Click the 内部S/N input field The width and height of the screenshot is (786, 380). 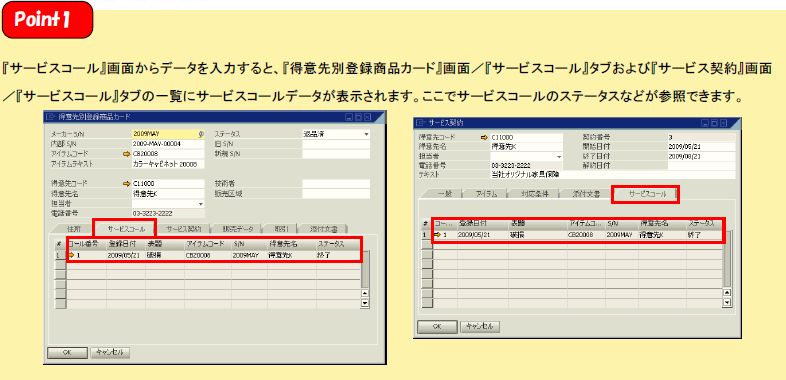pos(168,144)
